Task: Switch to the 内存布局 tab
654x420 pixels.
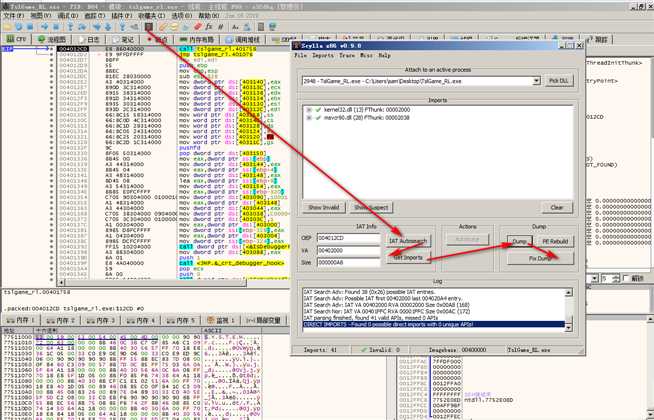Action: (x=196, y=39)
